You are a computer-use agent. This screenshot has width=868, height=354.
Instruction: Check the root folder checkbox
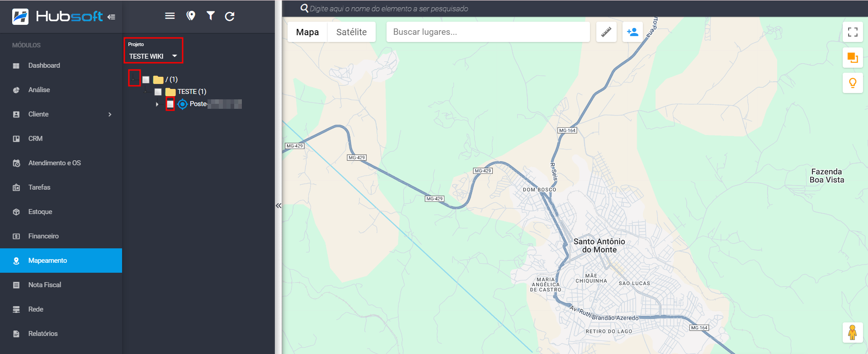pyautogui.click(x=146, y=80)
